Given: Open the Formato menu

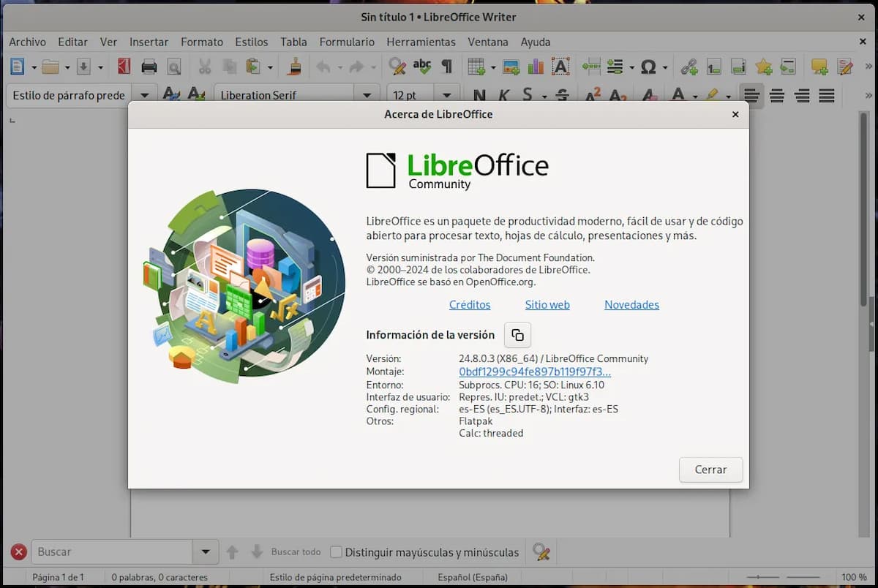Looking at the screenshot, I should (x=202, y=42).
